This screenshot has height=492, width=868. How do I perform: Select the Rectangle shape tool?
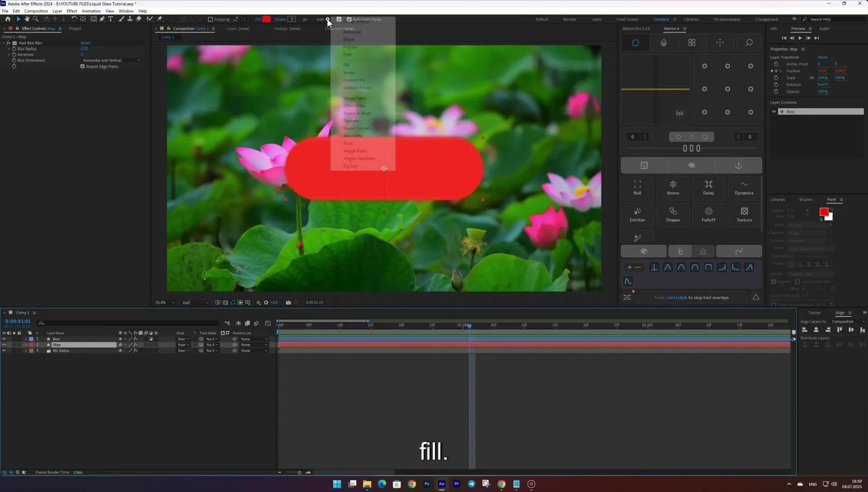coord(94,19)
